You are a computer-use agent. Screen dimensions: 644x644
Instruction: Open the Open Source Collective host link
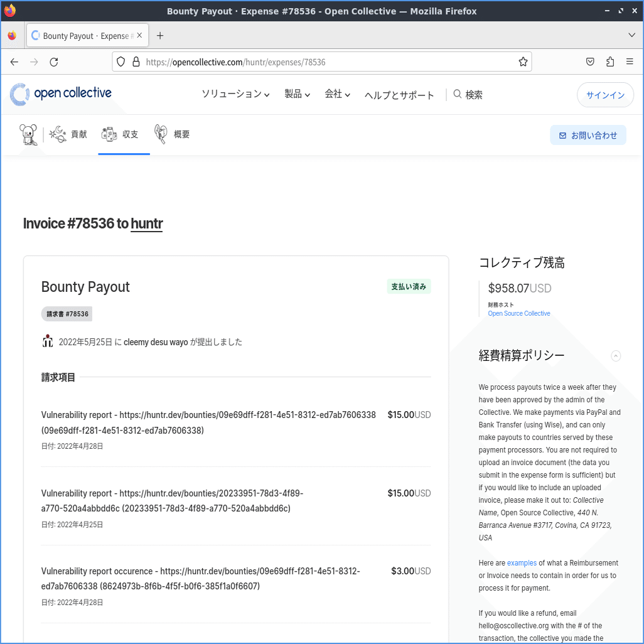(518, 313)
